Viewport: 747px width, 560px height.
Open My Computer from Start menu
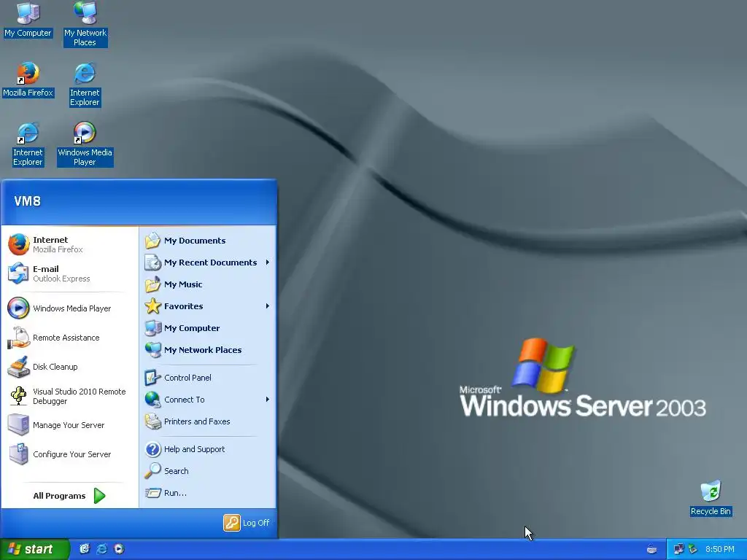tap(208, 328)
